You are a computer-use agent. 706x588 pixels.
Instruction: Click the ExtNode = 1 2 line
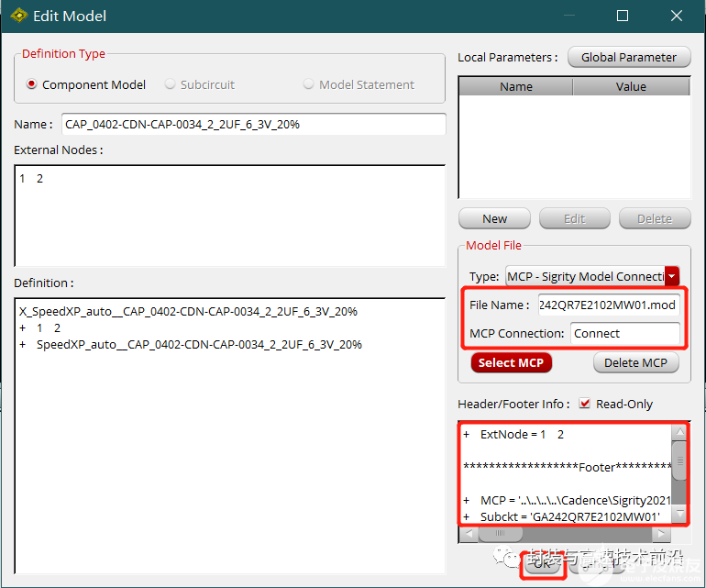tap(513, 435)
